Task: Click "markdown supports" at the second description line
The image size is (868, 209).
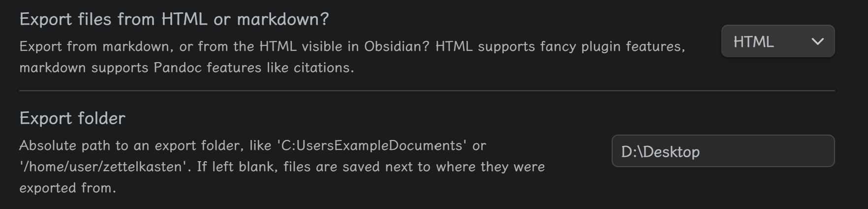Action: pyautogui.click(x=84, y=68)
